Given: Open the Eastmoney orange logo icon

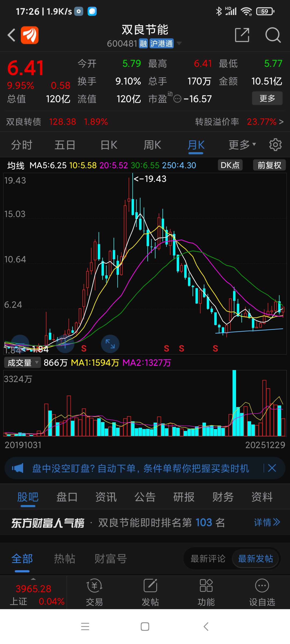Looking at the screenshot, I should click(x=30, y=35).
